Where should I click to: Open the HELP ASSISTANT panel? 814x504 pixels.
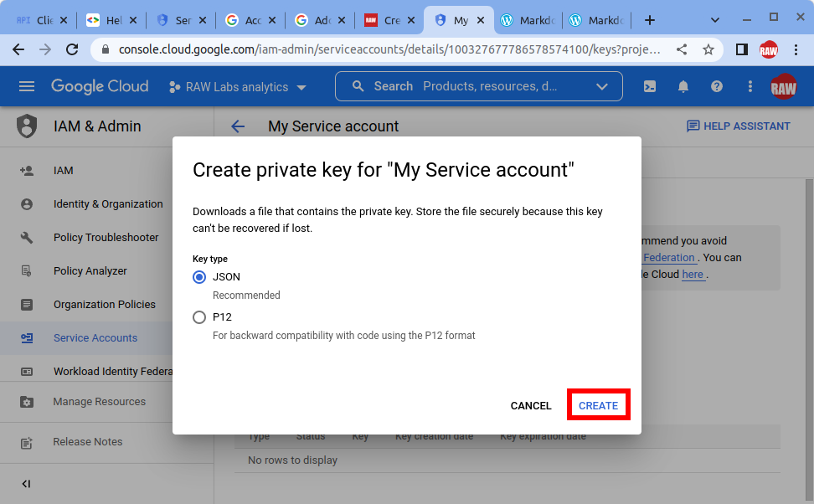738,126
